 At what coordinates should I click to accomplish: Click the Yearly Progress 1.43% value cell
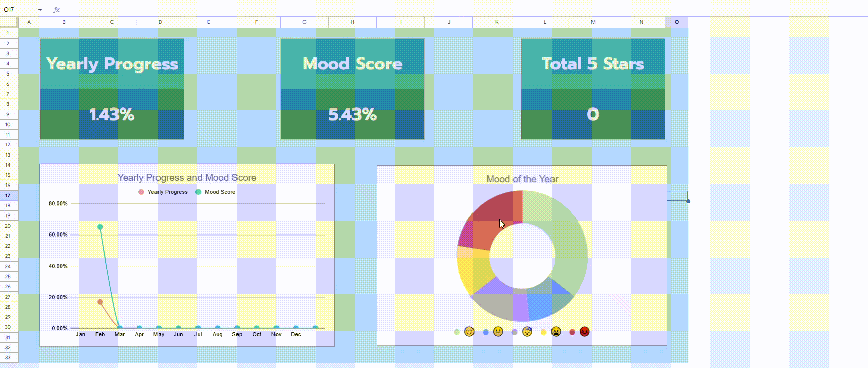tap(112, 115)
